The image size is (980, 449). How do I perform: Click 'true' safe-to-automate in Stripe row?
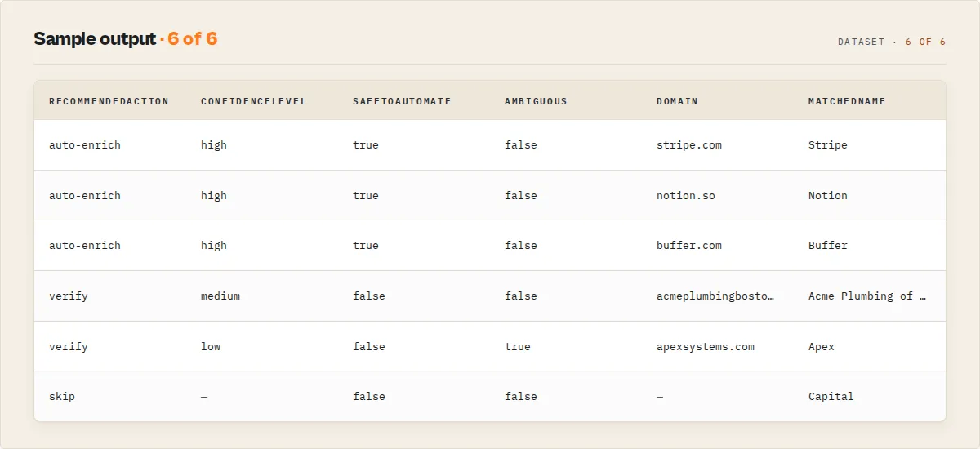click(x=366, y=144)
